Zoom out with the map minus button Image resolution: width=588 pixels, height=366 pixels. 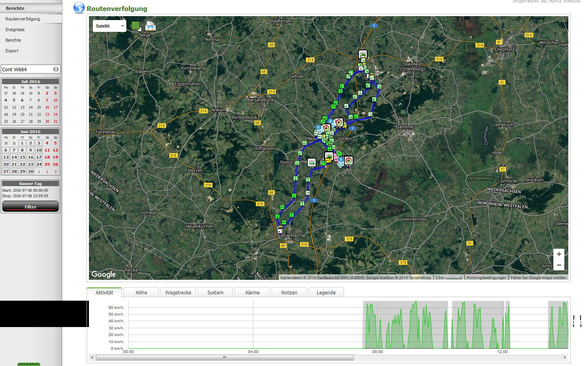point(559,265)
